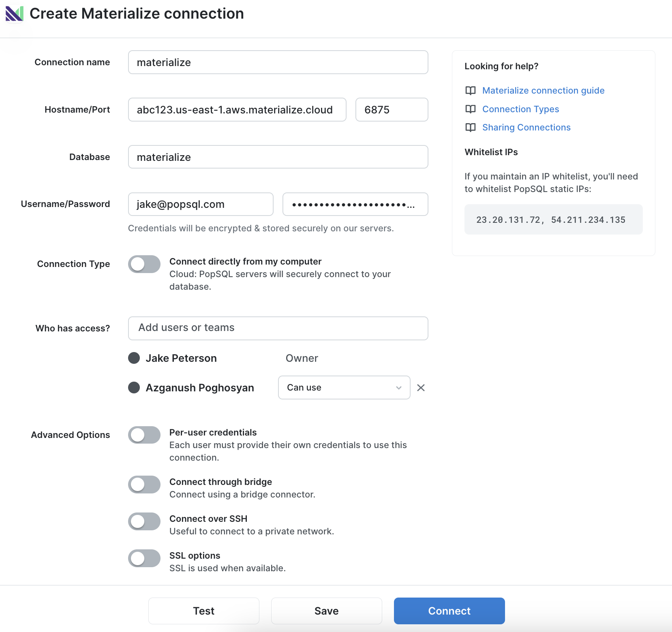Click the Materialize logo icon
This screenshot has width=672, height=632.
[x=14, y=14]
